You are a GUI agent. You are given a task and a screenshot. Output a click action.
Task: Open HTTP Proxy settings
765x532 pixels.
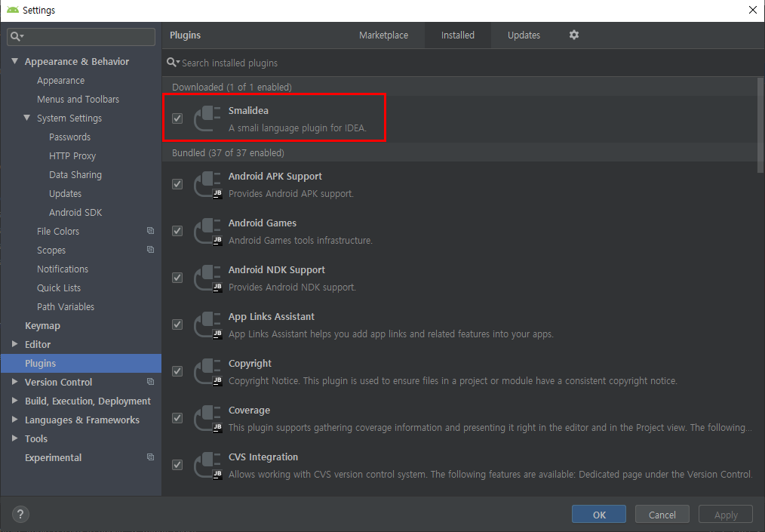click(72, 155)
